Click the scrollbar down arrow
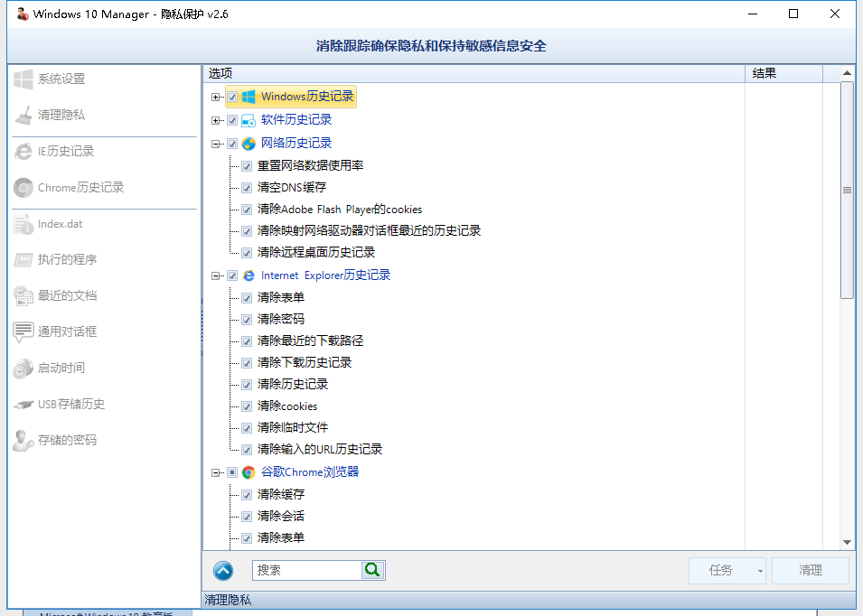 click(x=847, y=542)
